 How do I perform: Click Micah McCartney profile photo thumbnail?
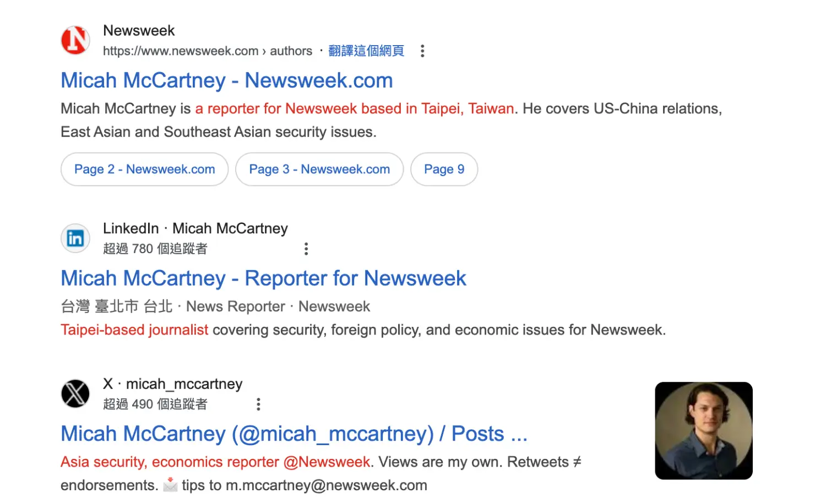pos(704,431)
